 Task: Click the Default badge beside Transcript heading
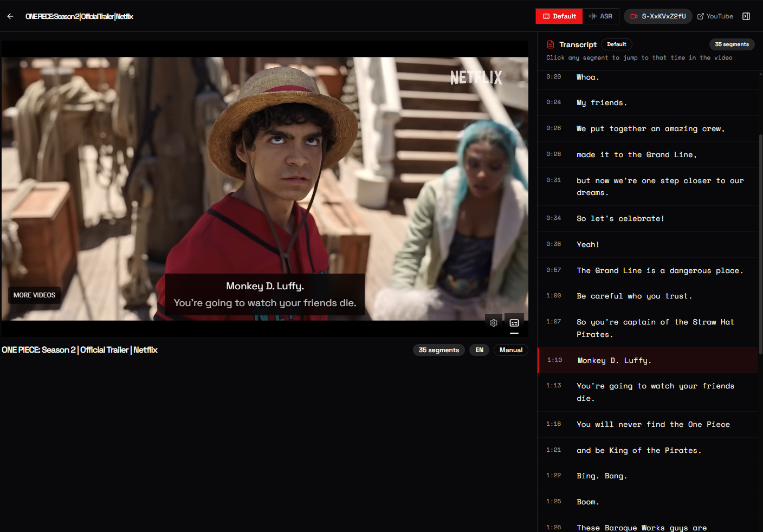pyautogui.click(x=616, y=44)
